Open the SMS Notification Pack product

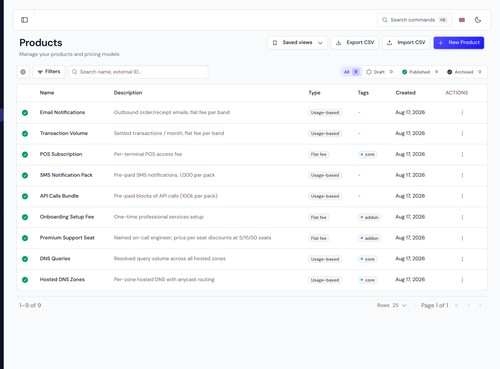pyautogui.click(x=66, y=175)
